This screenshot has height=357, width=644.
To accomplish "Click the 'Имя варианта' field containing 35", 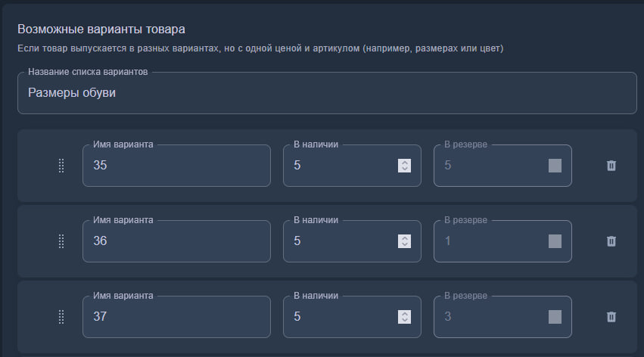I will coord(176,166).
